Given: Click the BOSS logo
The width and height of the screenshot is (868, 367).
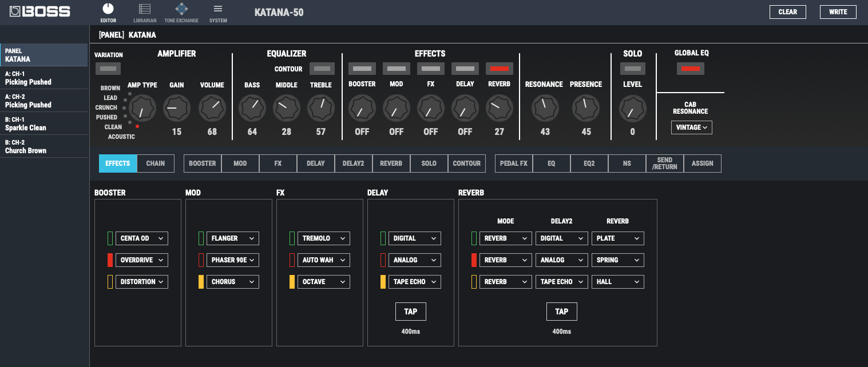Looking at the screenshot, I should pyautogui.click(x=40, y=11).
